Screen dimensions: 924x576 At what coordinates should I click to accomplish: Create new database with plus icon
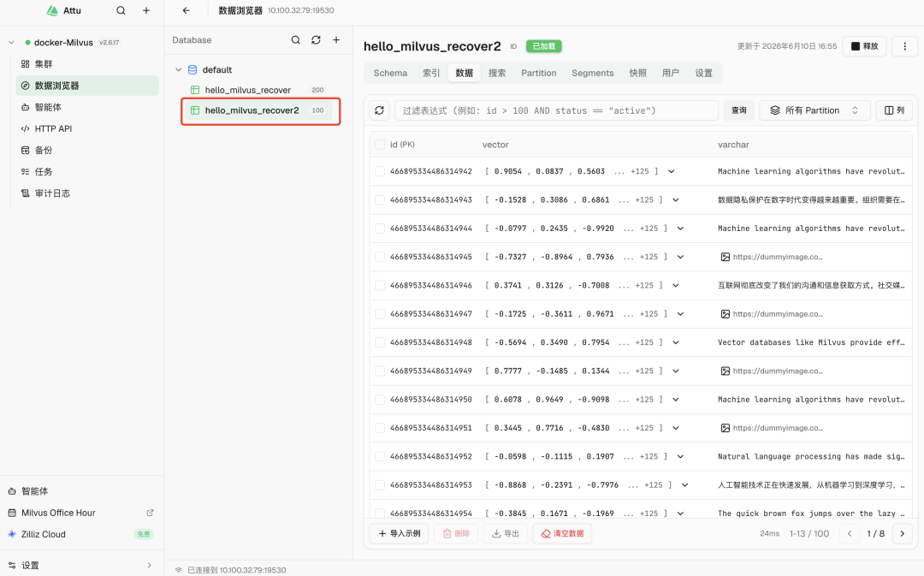[336, 40]
